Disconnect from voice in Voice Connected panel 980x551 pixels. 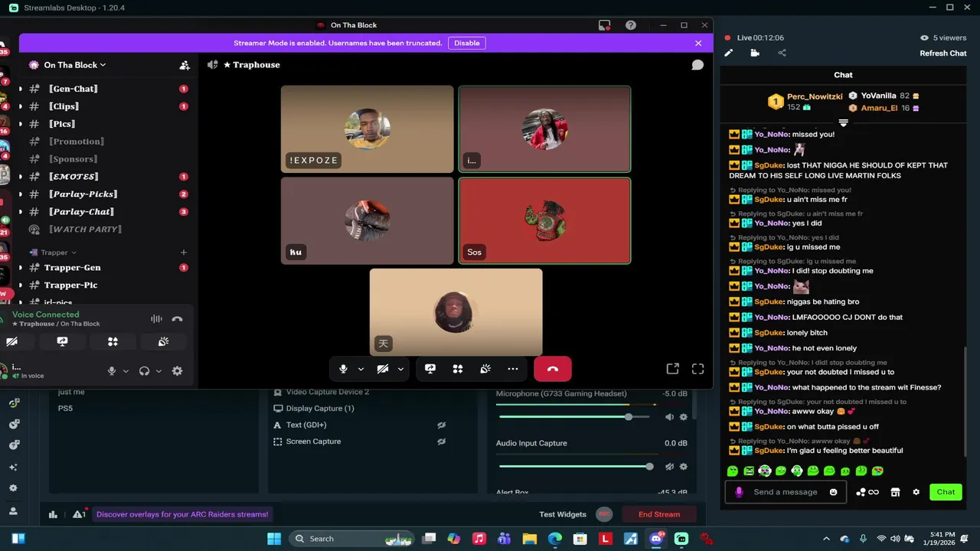178,319
